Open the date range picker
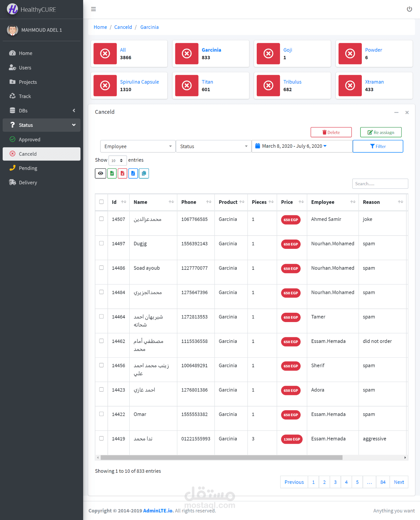This screenshot has height=520, width=420. [x=302, y=146]
